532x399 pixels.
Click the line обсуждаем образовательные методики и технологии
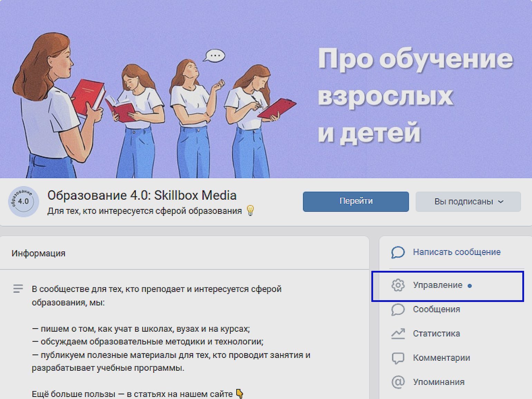[148, 342]
